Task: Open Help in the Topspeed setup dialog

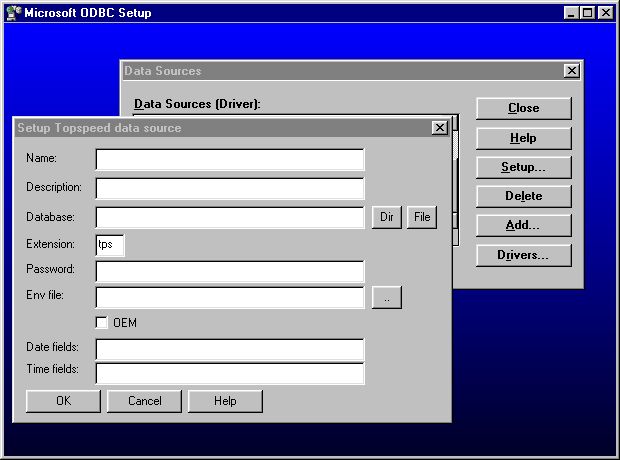Action: 225,401
